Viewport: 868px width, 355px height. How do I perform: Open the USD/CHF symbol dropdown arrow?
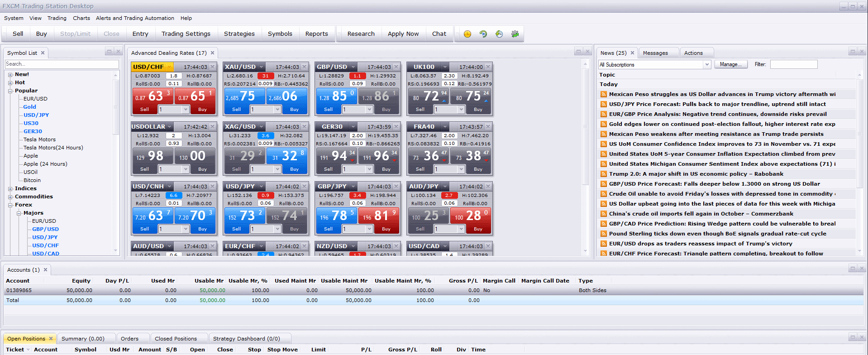point(170,67)
